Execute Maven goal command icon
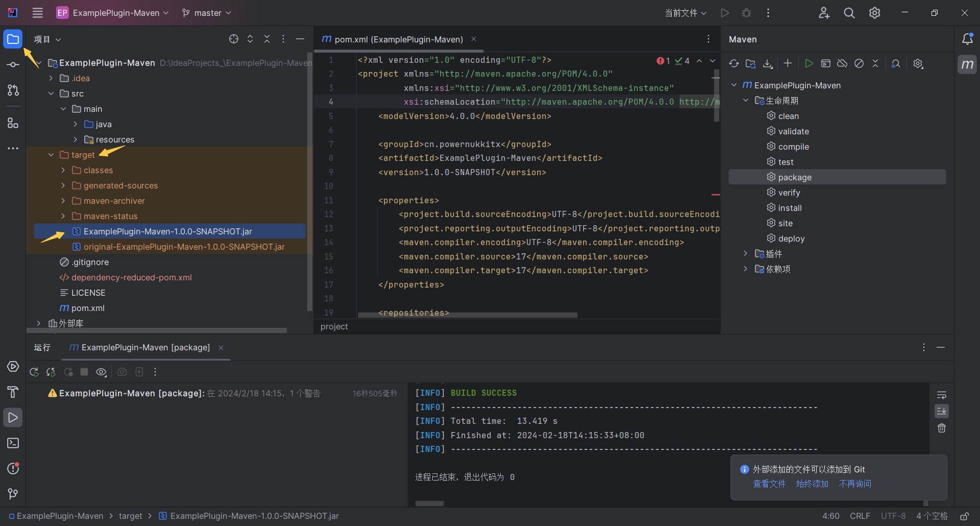Screen dimensions: 980x526 826,63
